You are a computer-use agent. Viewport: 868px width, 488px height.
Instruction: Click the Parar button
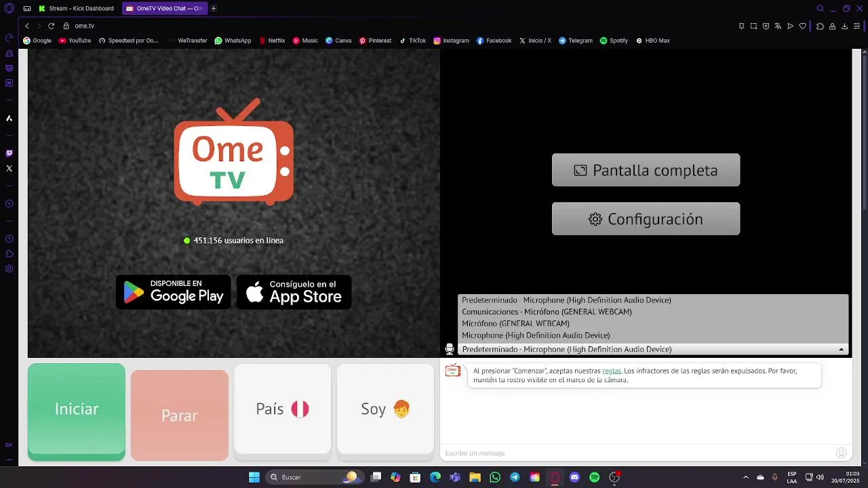click(x=180, y=415)
